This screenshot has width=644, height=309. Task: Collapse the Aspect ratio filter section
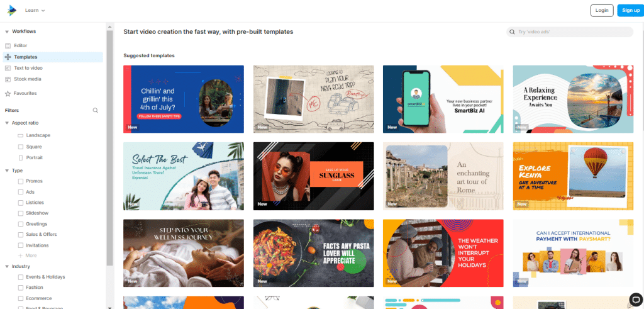point(7,123)
